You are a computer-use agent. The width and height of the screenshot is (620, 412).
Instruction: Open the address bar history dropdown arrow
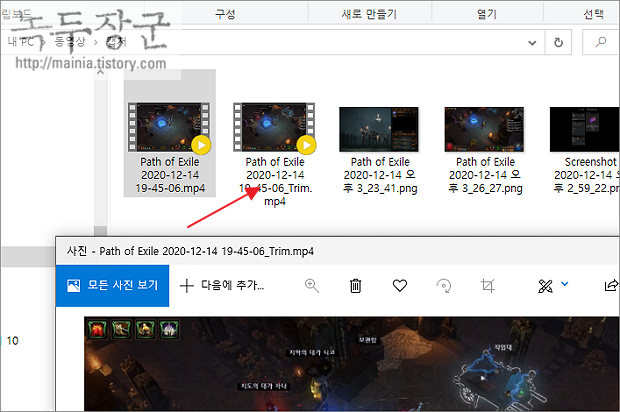click(532, 43)
